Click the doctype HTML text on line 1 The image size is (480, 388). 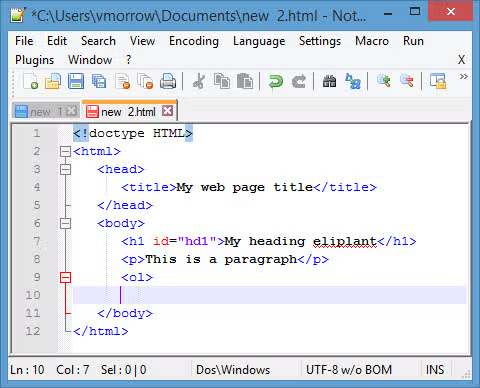point(133,133)
